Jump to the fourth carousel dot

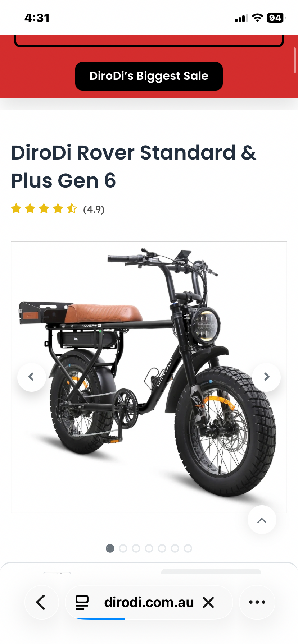(149, 548)
